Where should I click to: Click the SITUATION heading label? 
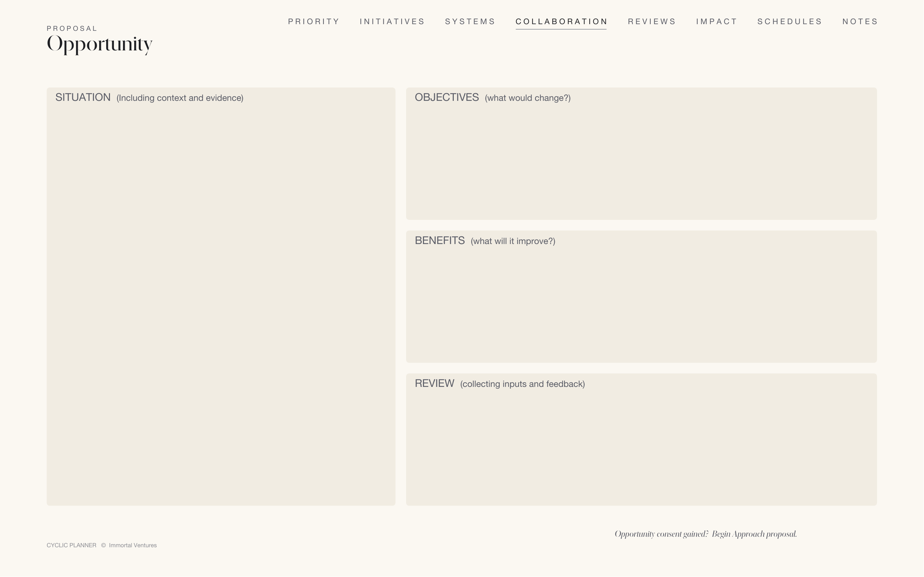tap(83, 97)
